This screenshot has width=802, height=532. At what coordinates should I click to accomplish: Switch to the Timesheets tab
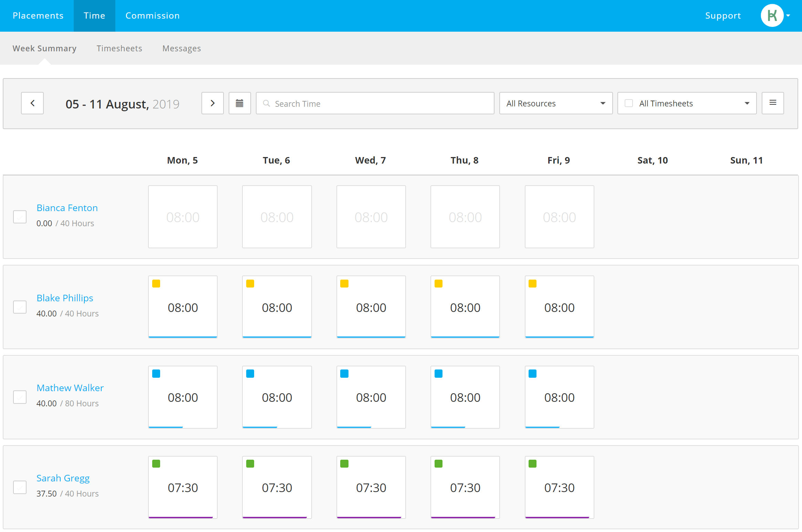coord(119,48)
